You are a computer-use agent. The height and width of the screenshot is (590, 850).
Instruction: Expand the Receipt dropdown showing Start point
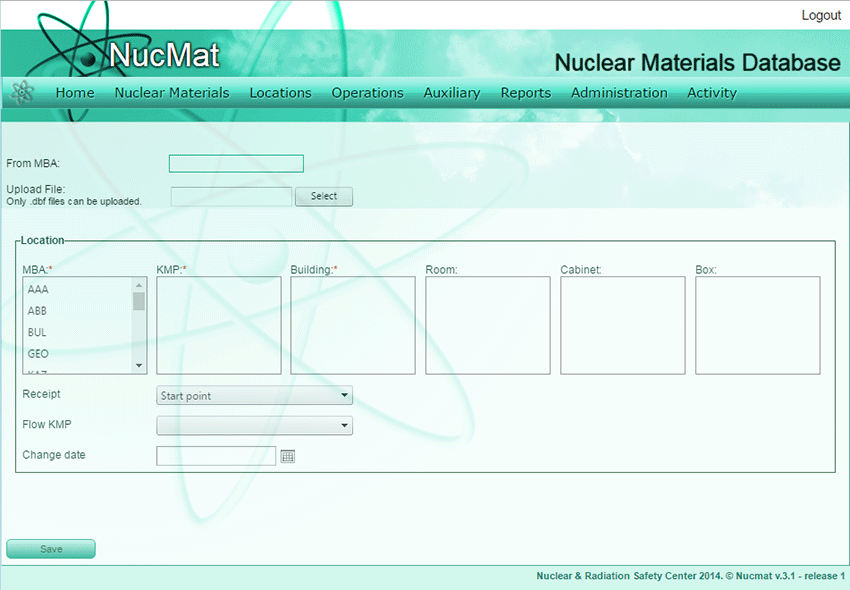254,396
